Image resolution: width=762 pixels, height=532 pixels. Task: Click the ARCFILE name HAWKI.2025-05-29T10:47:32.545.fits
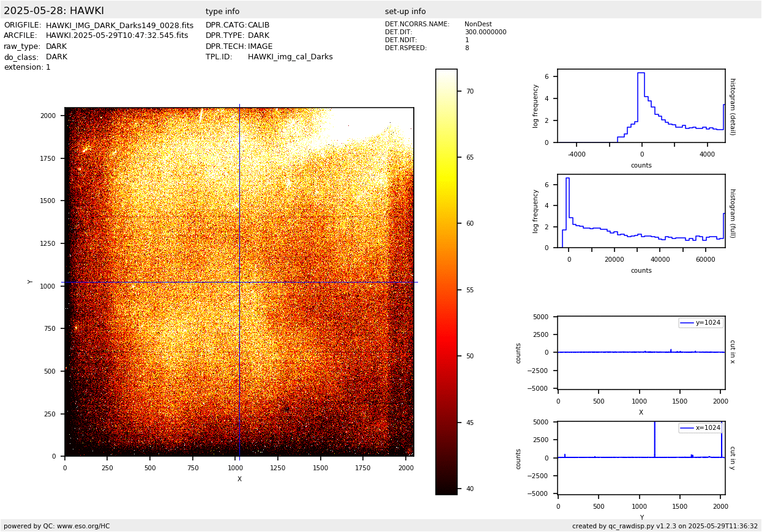click(x=117, y=36)
